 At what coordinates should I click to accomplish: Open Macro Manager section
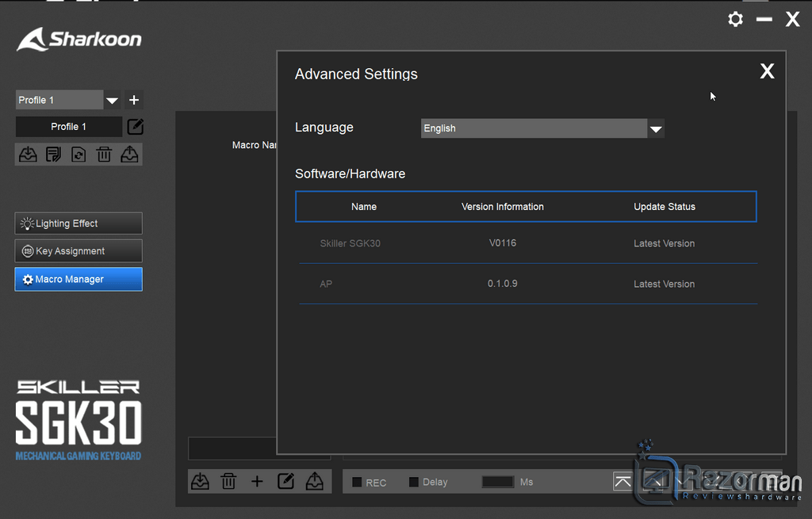(79, 280)
